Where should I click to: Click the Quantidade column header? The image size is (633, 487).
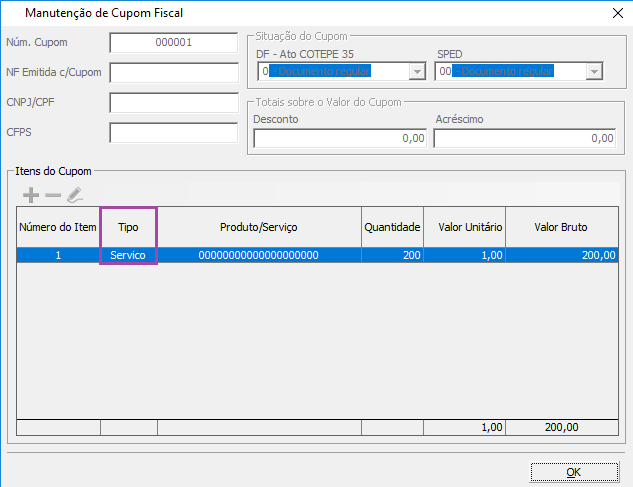point(392,227)
